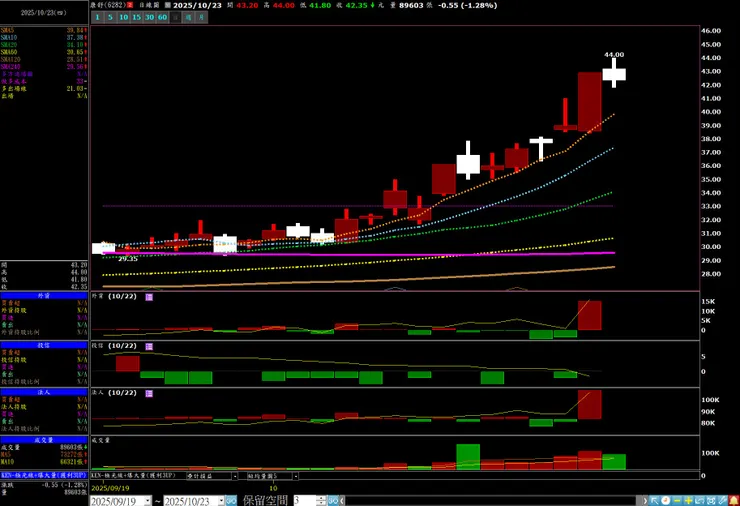The width and height of the screenshot is (740, 506).
Task: Click the red badge beside stock name 6282
Action: (130, 5)
